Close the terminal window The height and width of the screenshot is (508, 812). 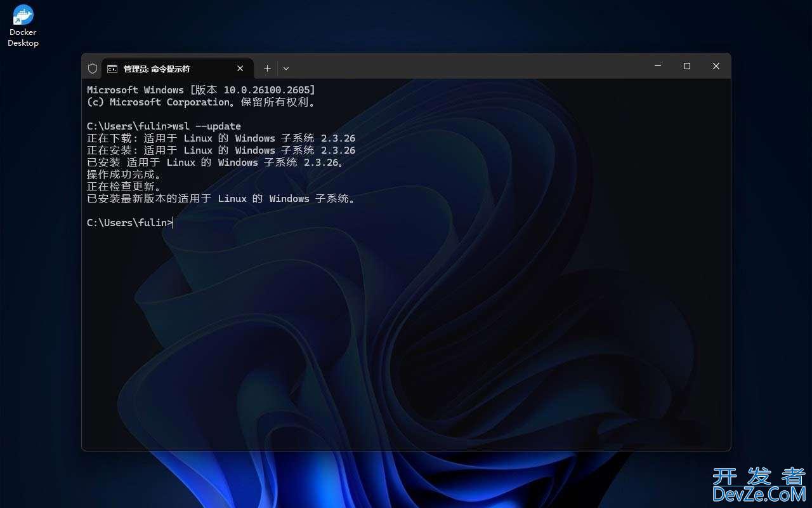(x=716, y=66)
